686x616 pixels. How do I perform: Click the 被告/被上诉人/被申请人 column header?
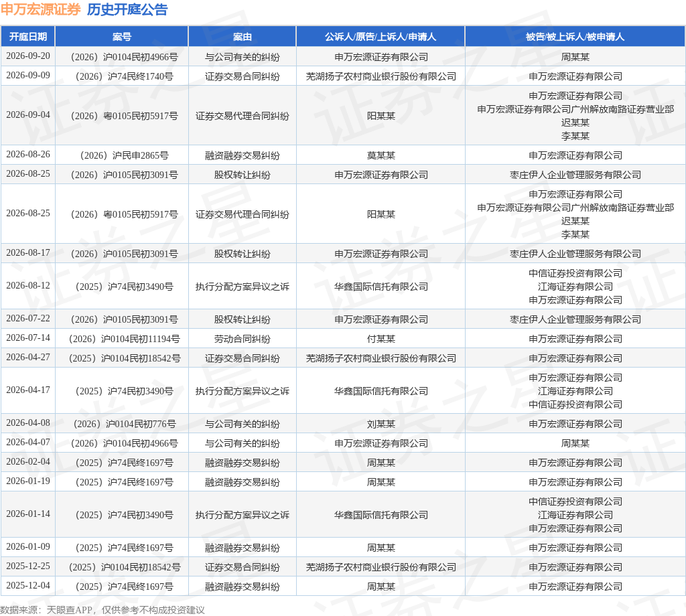575,37
